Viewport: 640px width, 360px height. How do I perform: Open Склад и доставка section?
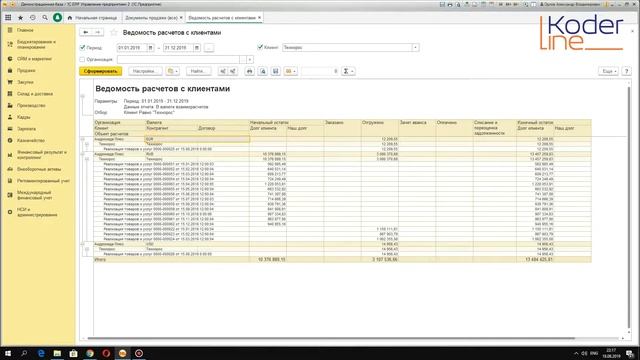(35, 94)
